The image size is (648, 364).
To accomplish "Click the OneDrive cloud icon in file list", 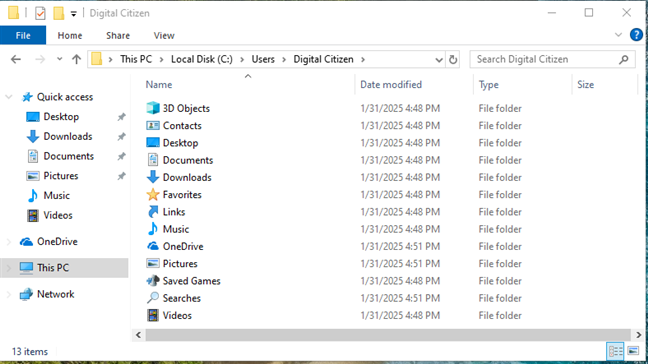I will point(153,246).
